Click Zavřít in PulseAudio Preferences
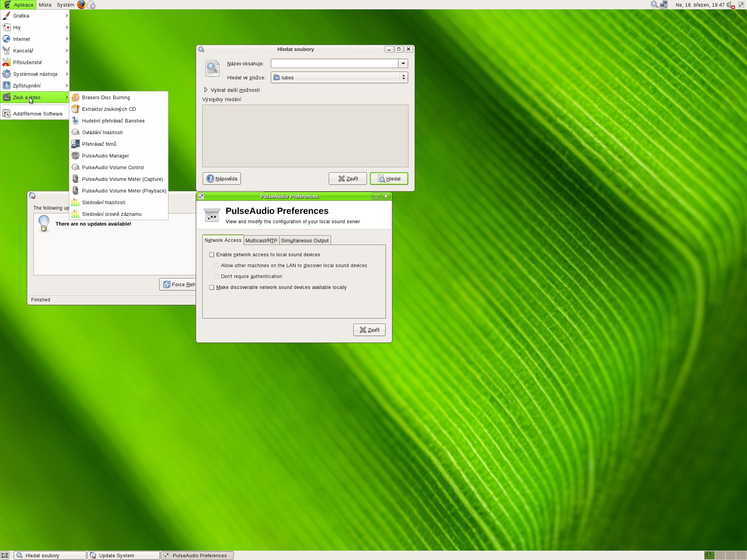Viewport: 747px width, 560px height. tap(369, 330)
